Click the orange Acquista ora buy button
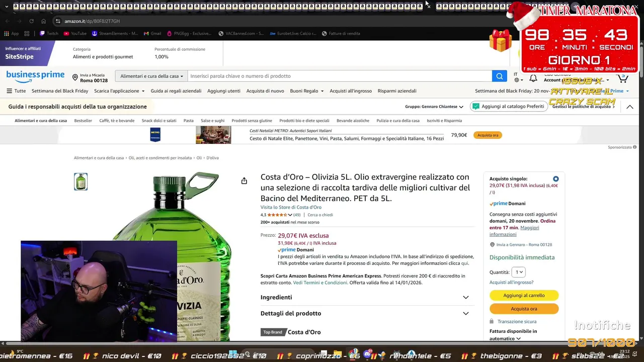The width and height of the screenshot is (644, 362). (x=524, y=309)
